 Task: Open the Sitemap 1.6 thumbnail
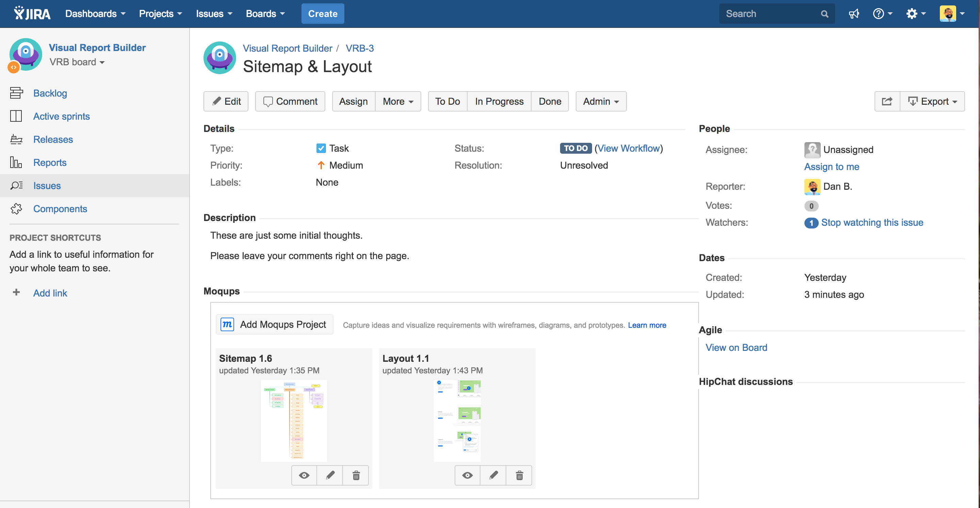294,421
